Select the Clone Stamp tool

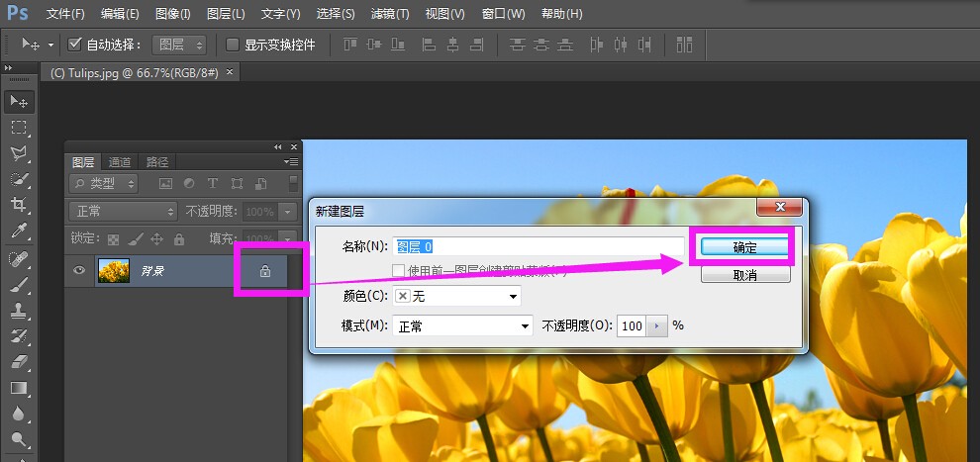19,311
